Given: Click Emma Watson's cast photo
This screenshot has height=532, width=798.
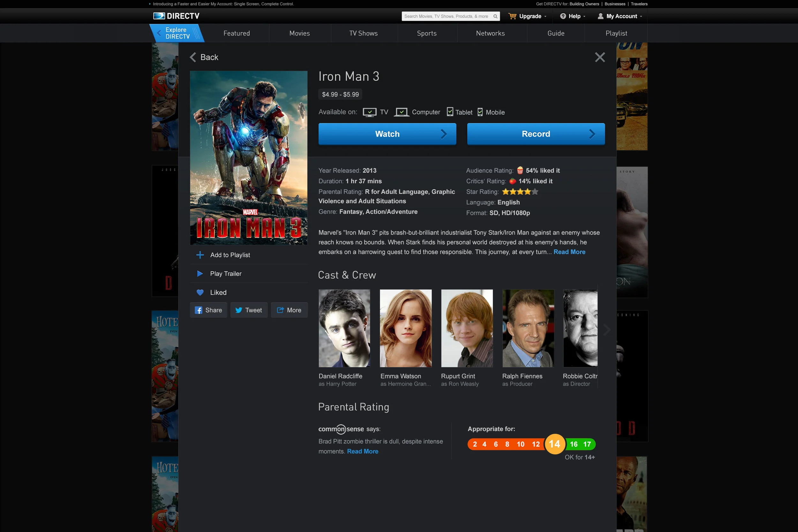Looking at the screenshot, I should (405, 328).
